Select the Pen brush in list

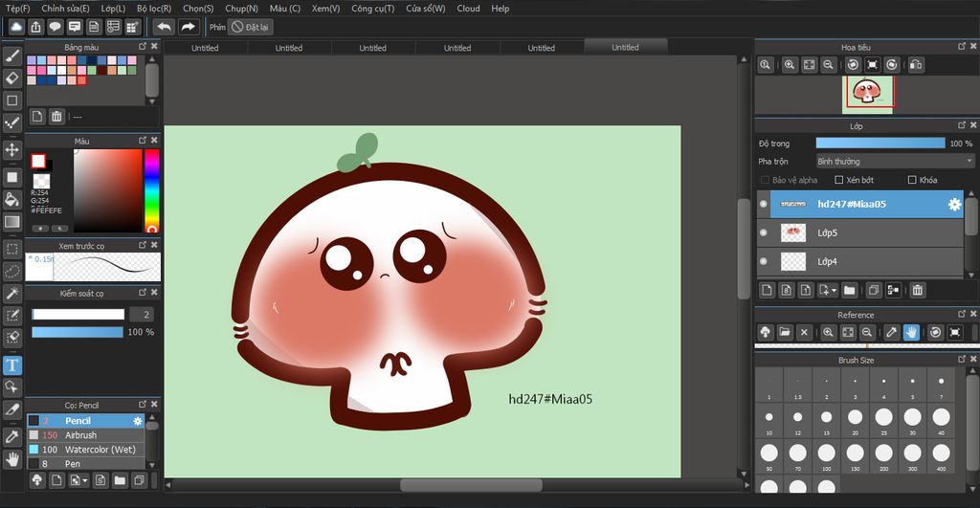coord(85,464)
